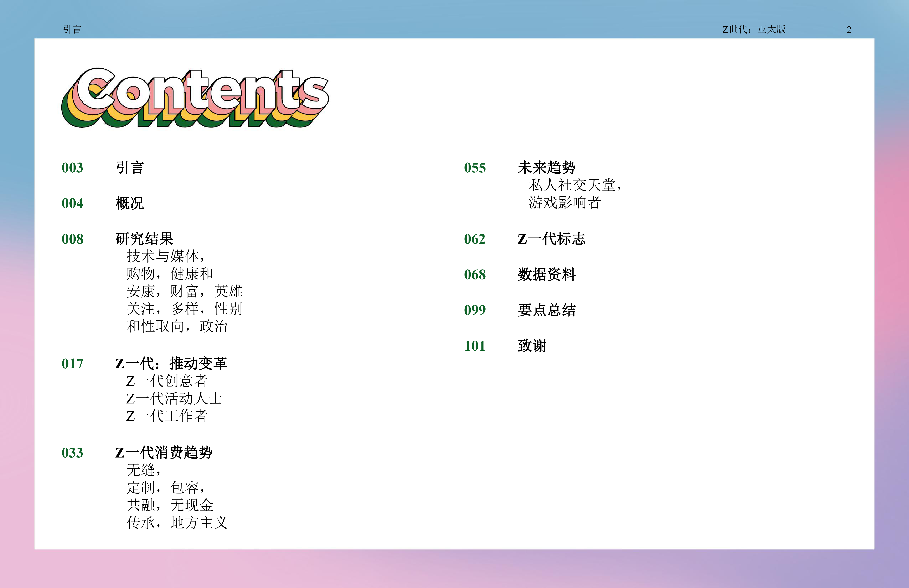Open the 未来趋势 chapter heading

(546, 168)
